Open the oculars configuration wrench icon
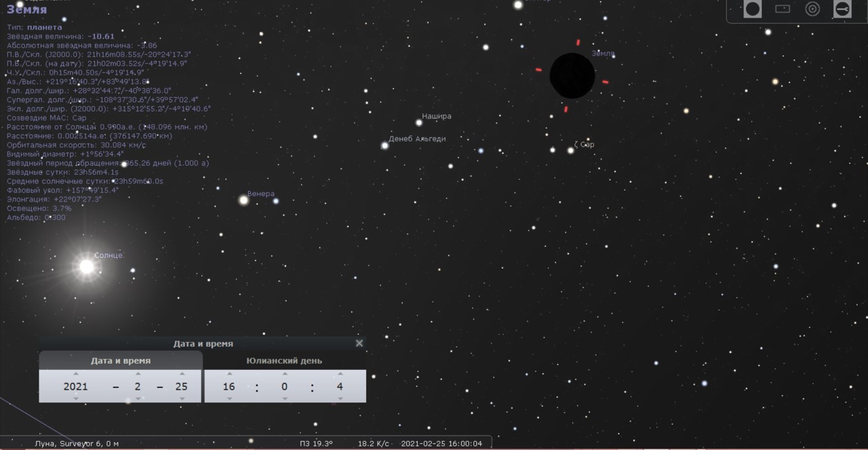868x450 pixels. (843, 10)
